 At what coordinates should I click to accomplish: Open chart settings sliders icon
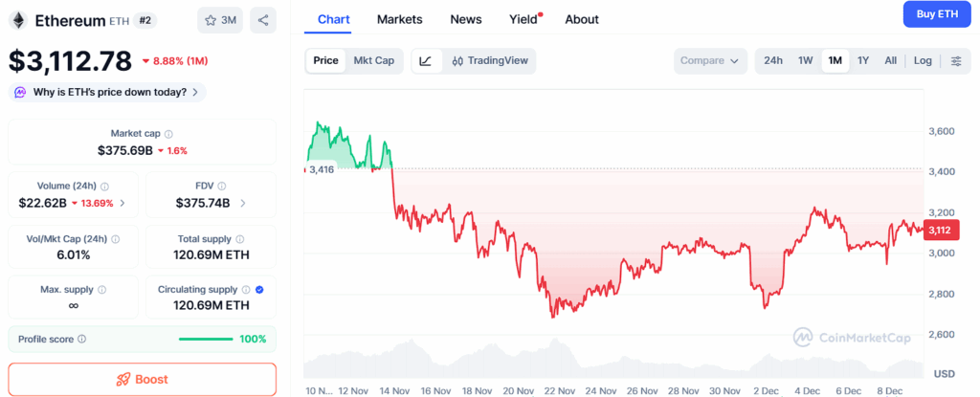(x=956, y=60)
